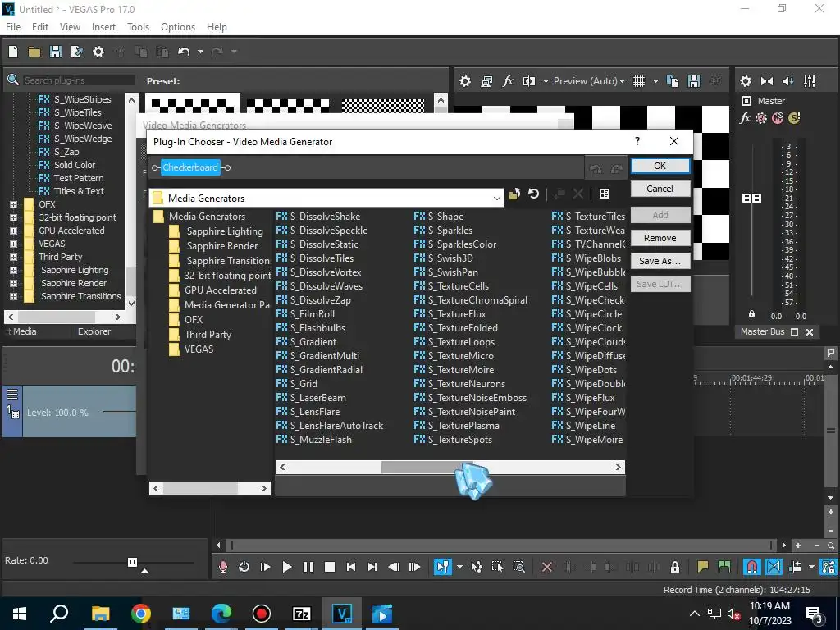Open the File menu
Viewport: 840px width, 630px height.
(x=13, y=27)
